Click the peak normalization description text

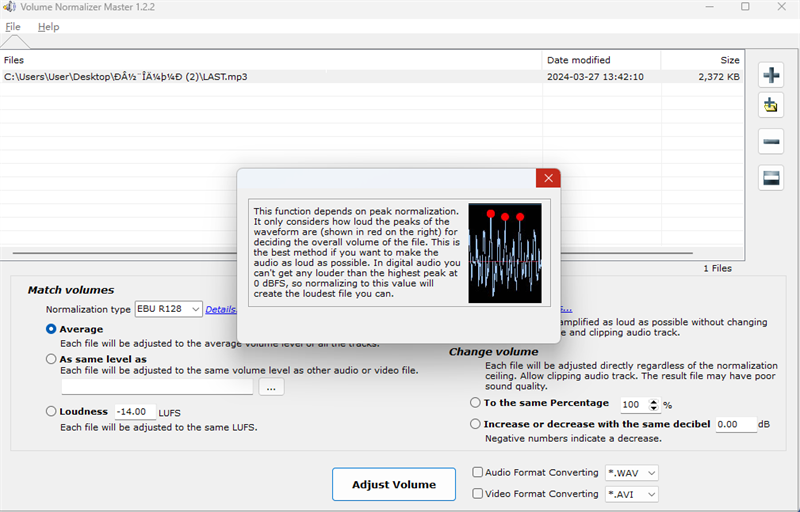click(357, 252)
